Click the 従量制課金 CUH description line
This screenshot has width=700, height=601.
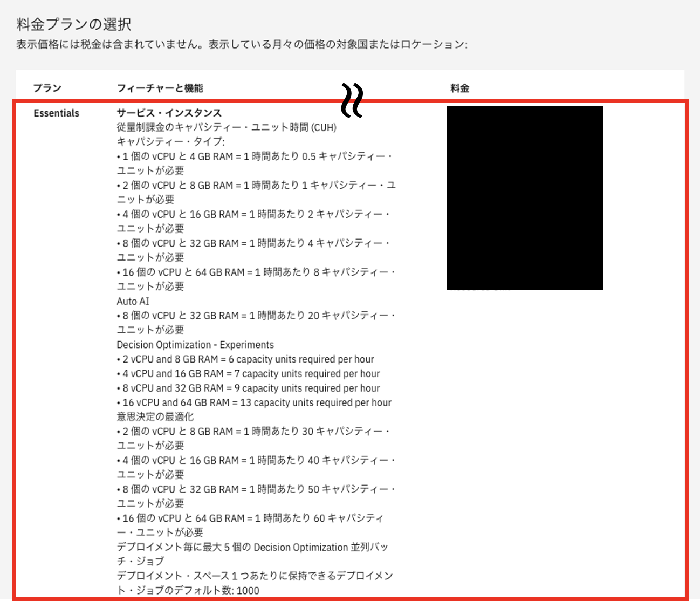tap(227, 127)
